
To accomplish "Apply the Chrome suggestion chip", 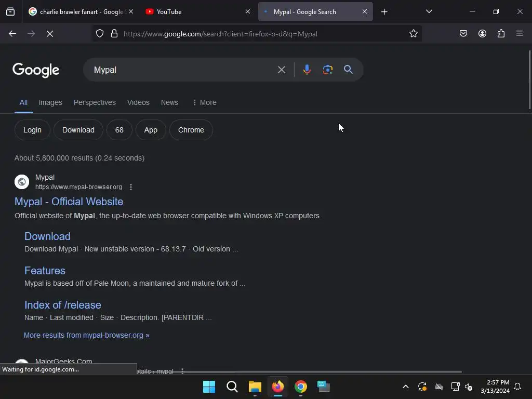I will [x=191, y=130].
